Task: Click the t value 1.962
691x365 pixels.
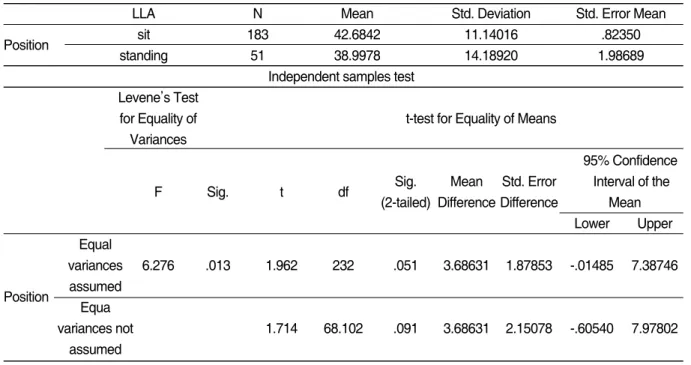Action: pyautogui.click(x=282, y=265)
